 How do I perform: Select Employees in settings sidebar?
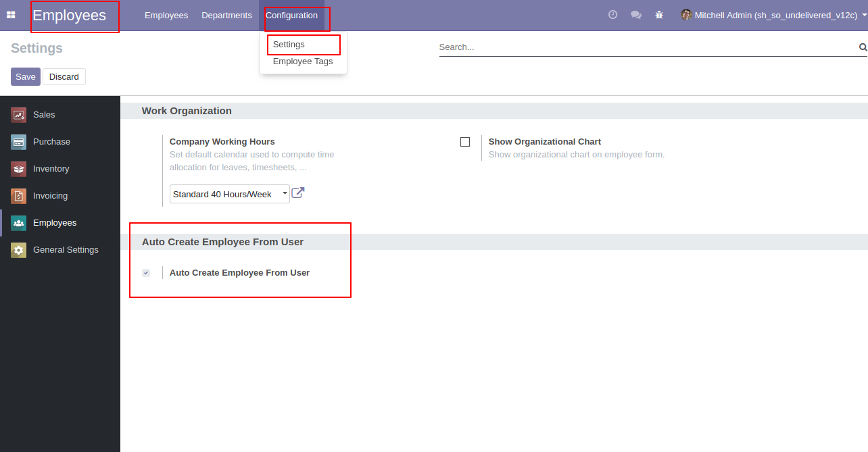[x=60, y=223]
